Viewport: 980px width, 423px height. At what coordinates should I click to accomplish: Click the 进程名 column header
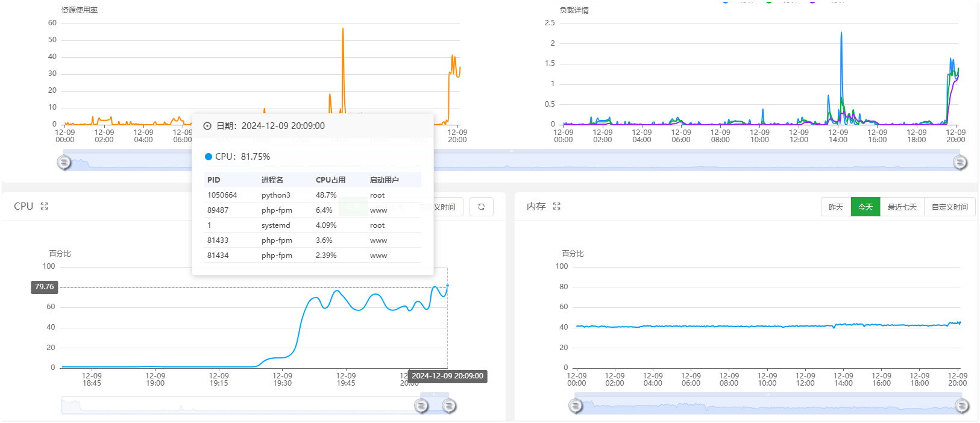point(272,180)
